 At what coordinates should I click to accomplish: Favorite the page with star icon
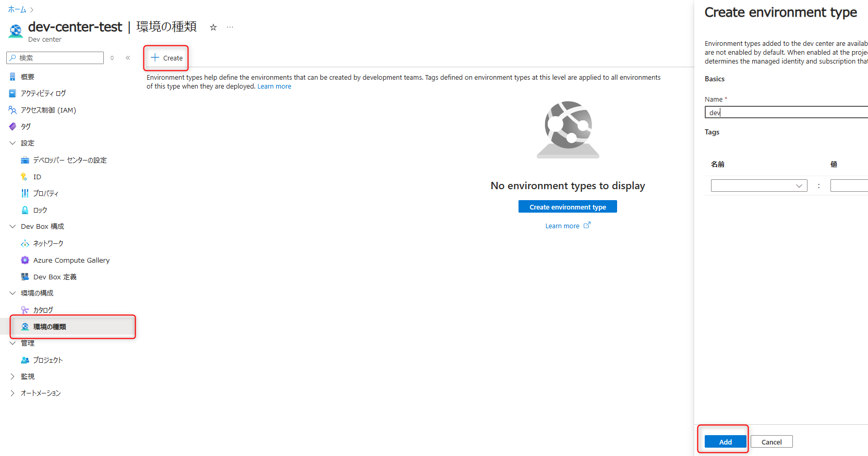(x=213, y=28)
